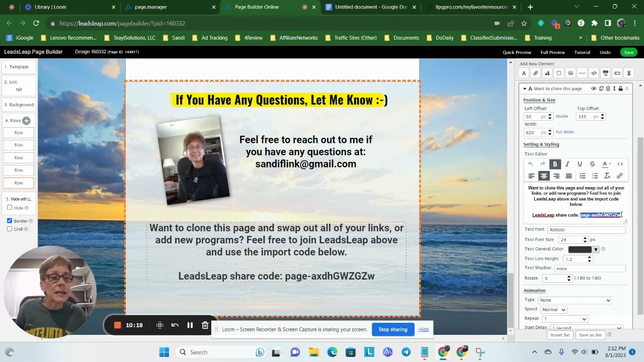
Task: Add a new line divider element
Action: (x=582, y=73)
